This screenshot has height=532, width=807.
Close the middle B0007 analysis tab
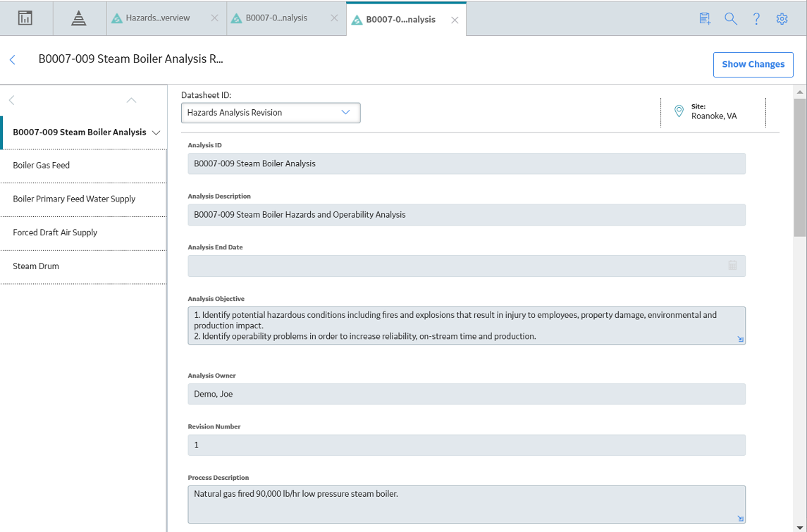click(334, 18)
